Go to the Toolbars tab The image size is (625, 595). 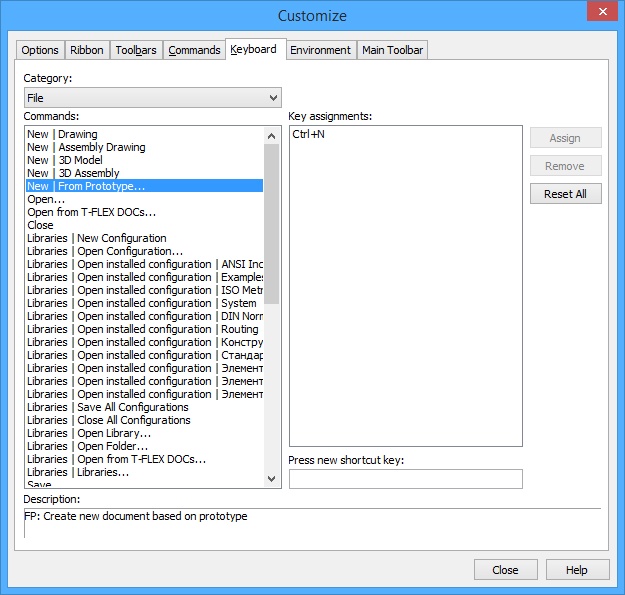(136, 50)
